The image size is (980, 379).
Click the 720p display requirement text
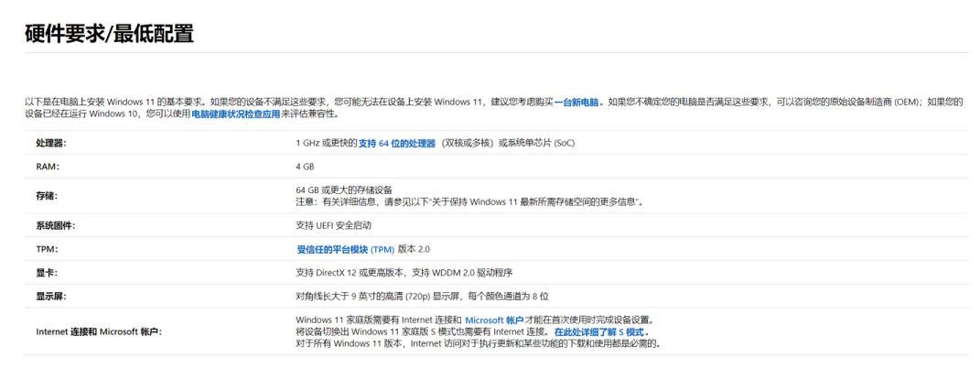click(423, 296)
